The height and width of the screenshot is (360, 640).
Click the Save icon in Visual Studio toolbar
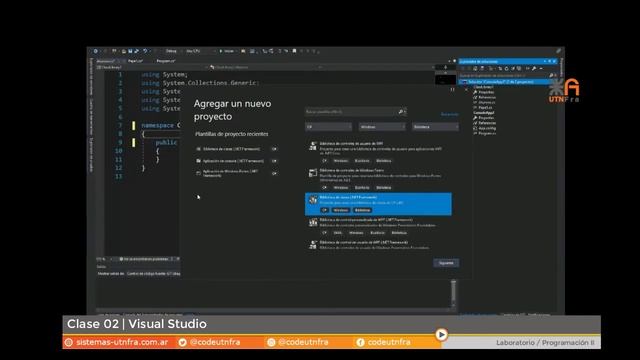pos(130,51)
